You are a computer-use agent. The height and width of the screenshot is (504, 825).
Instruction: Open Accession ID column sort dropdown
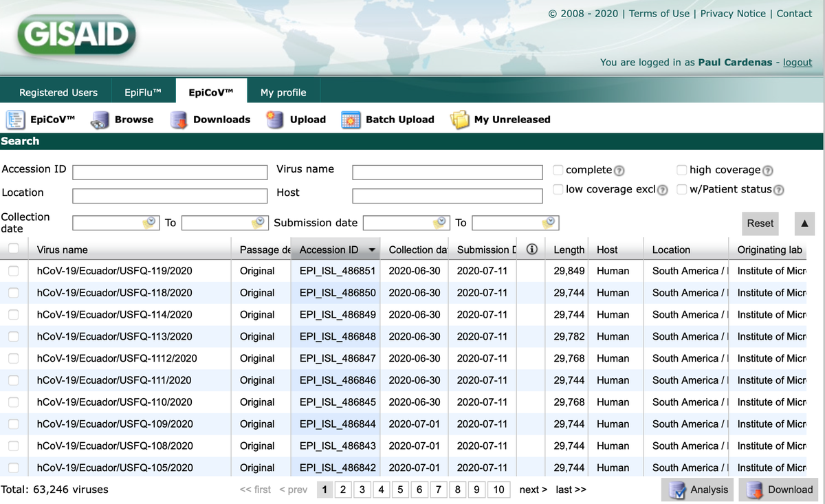pyautogui.click(x=373, y=250)
